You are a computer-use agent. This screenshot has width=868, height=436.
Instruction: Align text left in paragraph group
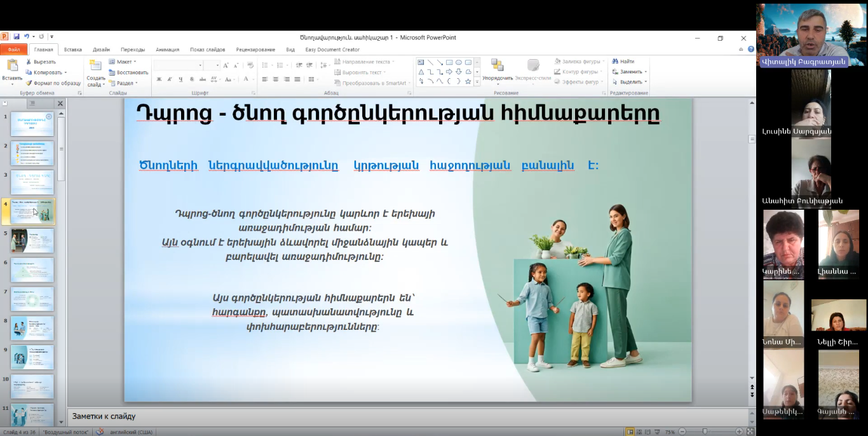coord(265,79)
